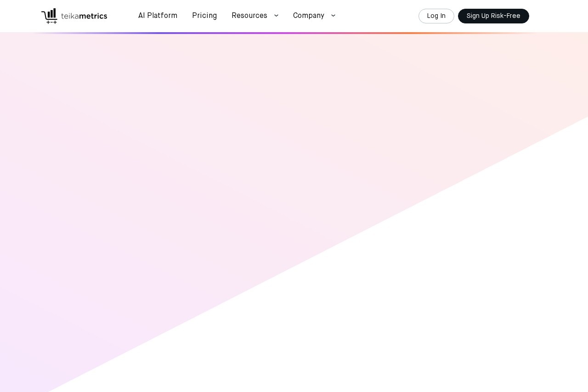The image size is (588, 392).
Task: Expand the Company dropdown arrow
Action: (333, 16)
